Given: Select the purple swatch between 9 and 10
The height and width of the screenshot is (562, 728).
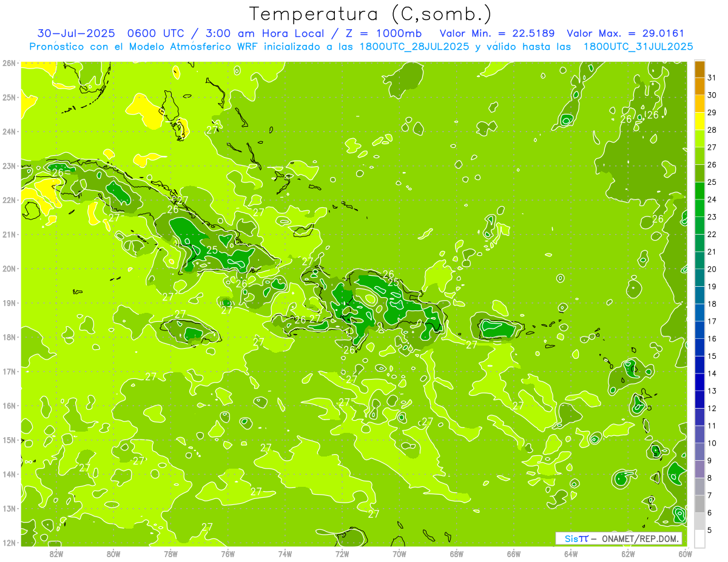Looking at the screenshot, I should click(699, 452).
